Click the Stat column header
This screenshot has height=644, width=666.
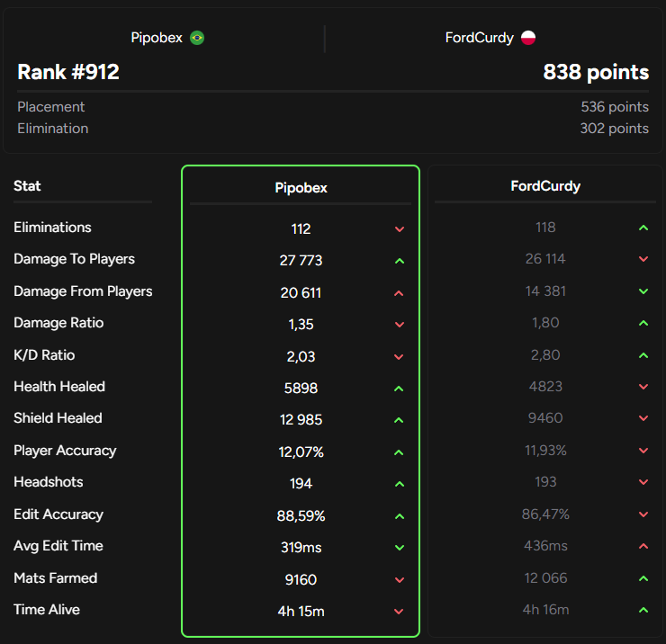(x=27, y=186)
